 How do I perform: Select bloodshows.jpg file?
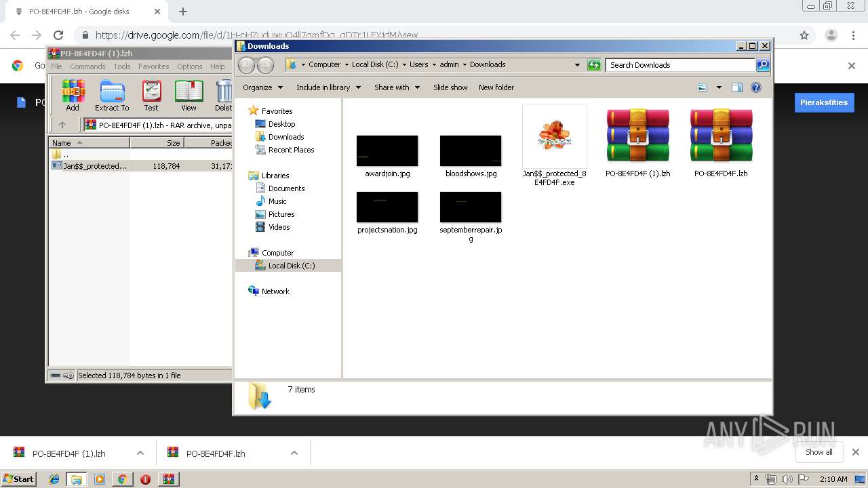(x=471, y=157)
